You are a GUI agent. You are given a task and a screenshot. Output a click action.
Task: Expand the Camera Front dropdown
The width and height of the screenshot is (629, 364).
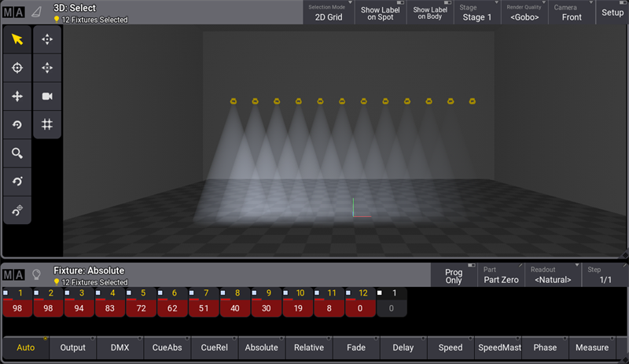pos(572,13)
